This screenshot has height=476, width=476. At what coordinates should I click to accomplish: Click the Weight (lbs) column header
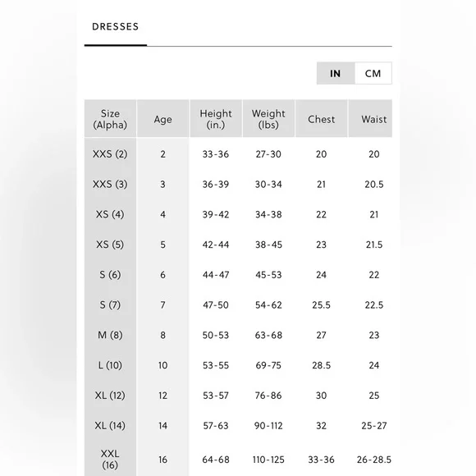[268, 119]
